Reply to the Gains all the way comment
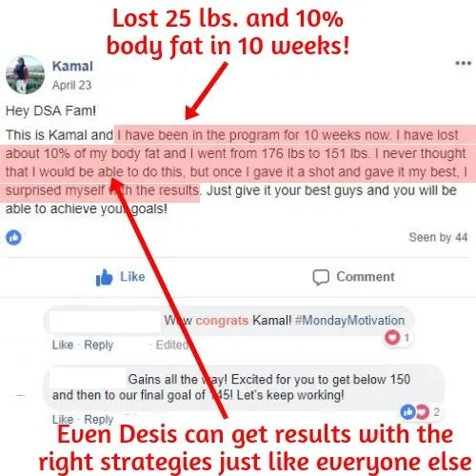 [x=98, y=420]
